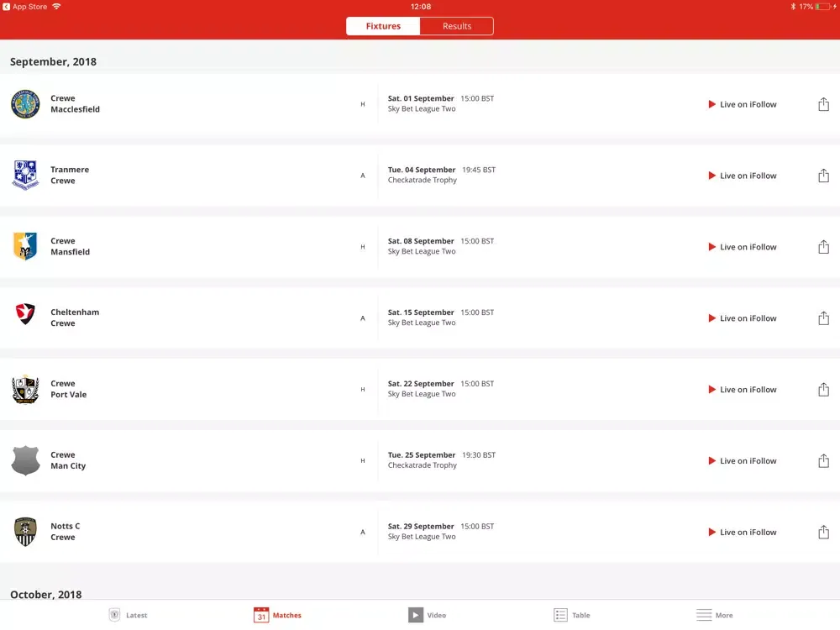Screen dimensions: 840x630
Task: Watch Port Vale match Live on iFollow
Action: click(x=742, y=390)
